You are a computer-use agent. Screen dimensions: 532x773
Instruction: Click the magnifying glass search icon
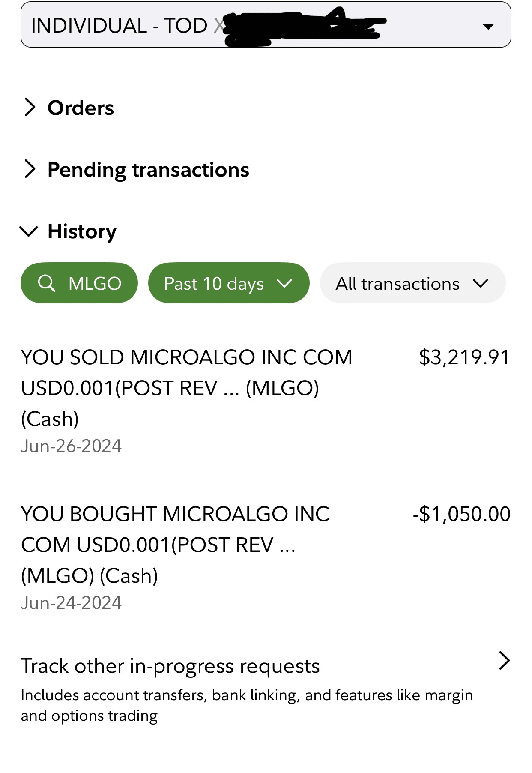pyautogui.click(x=46, y=283)
